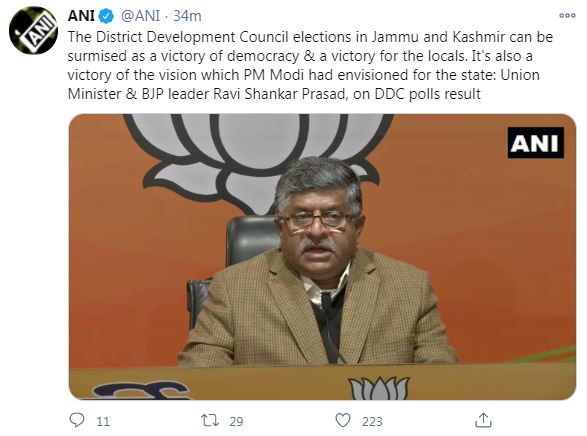587x436 pixels.
Task: Click the blue verified badge
Action: click(106, 16)
